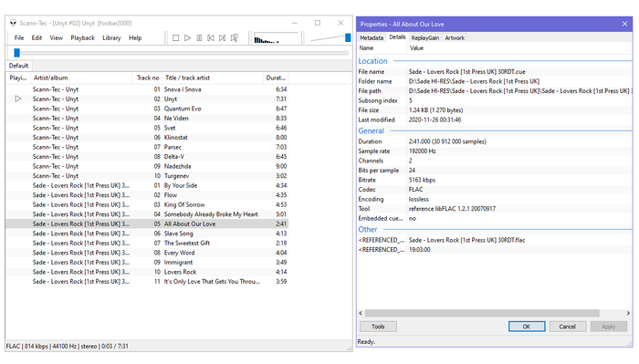This screenshot has width=639, height=364.
Task: Click the Tools button in Properties
Action: click(x=378, y=327)
